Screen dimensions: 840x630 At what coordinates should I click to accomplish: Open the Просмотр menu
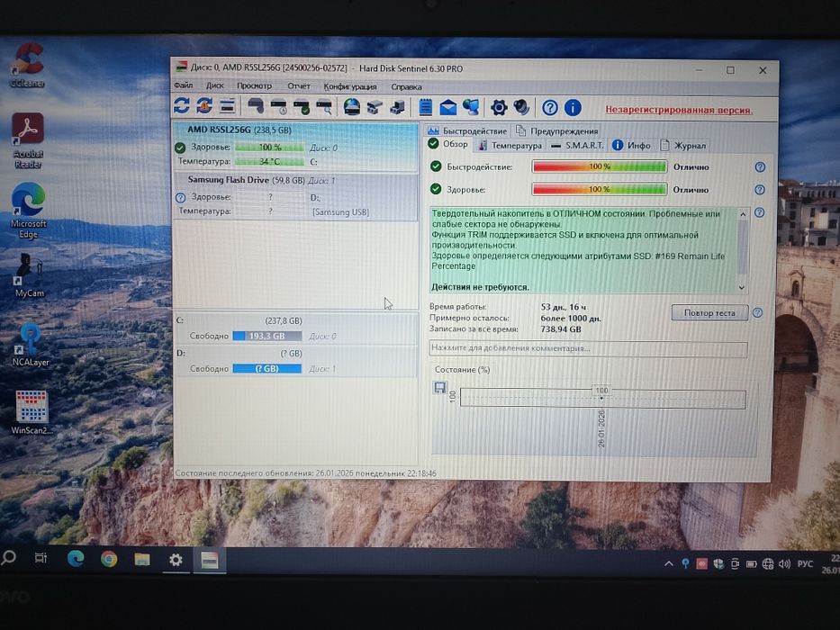coord(255,85)
